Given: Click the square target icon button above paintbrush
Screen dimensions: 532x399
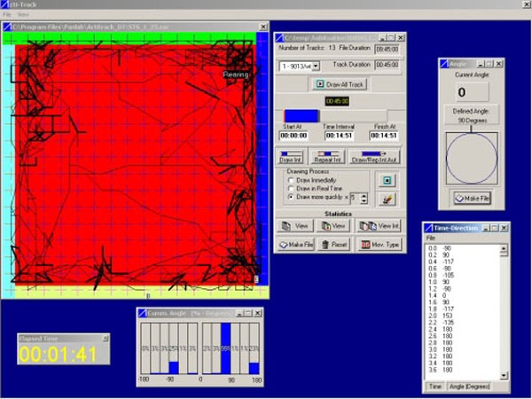Looking at the screenshot, I should pos(386,180).
